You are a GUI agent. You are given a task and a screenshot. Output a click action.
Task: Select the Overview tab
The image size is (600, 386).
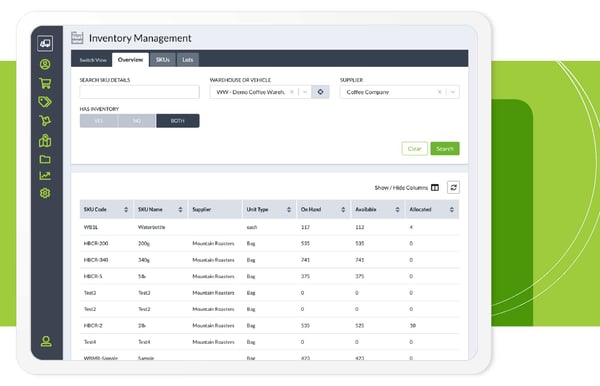coord(130,60)
